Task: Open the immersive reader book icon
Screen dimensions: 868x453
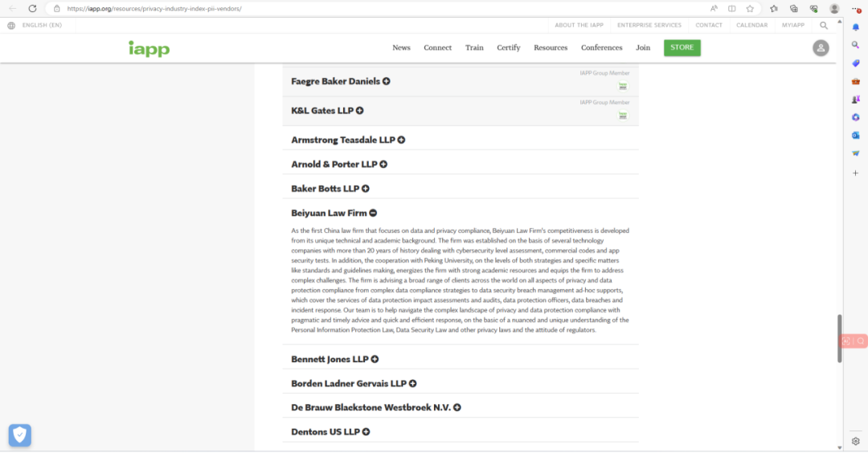Action: click(732, 8)
